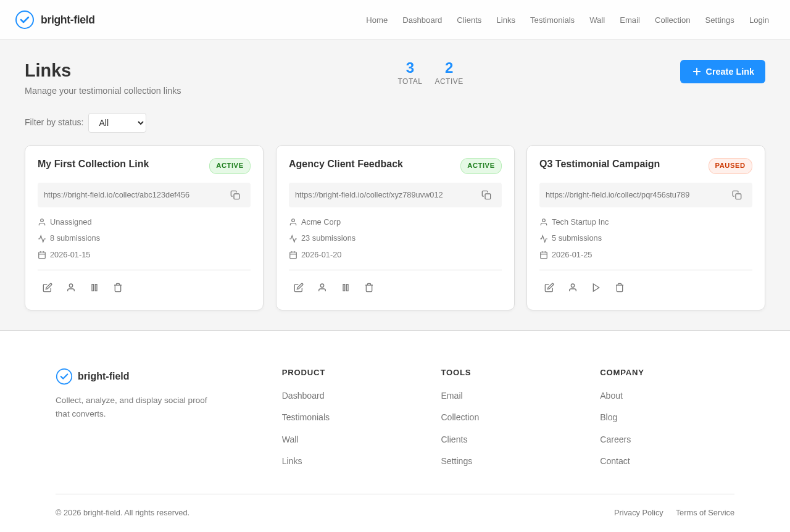This screenshot has width=790, height=532.
Task: Copy the My First Collection Link URL
Action: tap(235, 195)
